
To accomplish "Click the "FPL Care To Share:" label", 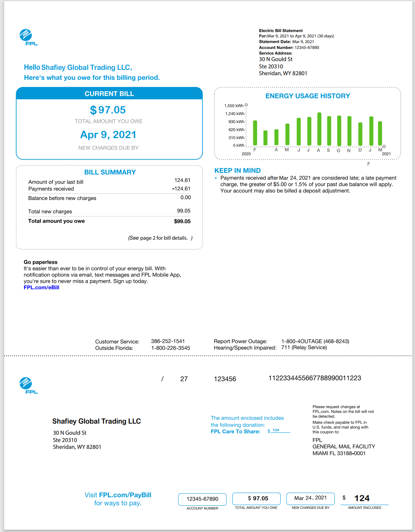I will [x=235, y=432].
